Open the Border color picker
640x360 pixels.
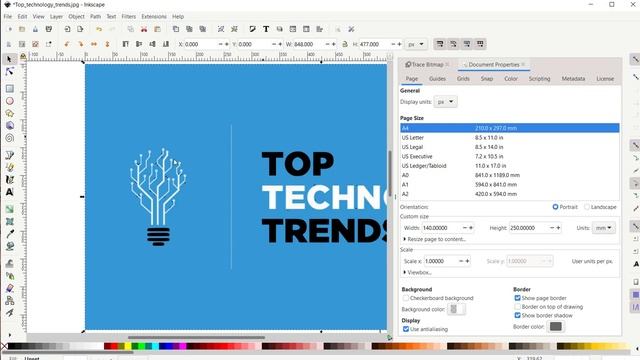[x=556, y=327]
